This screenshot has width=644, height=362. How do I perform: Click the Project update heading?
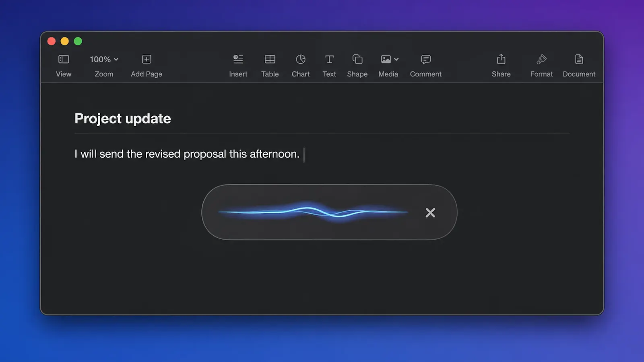click(x=123, y=119)
